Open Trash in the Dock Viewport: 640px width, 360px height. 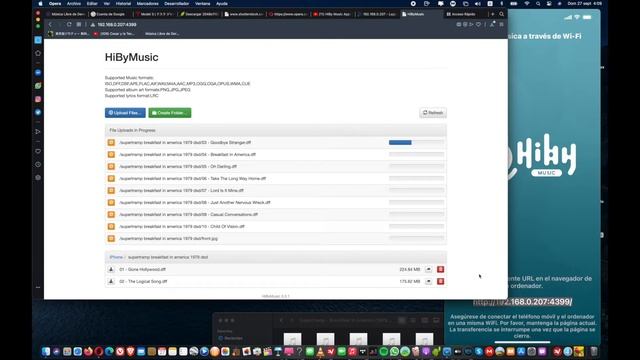[594, 351]
